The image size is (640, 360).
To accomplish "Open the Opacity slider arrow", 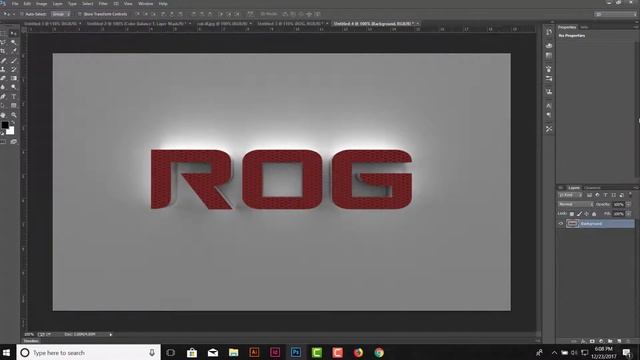I will click(629, 204).
